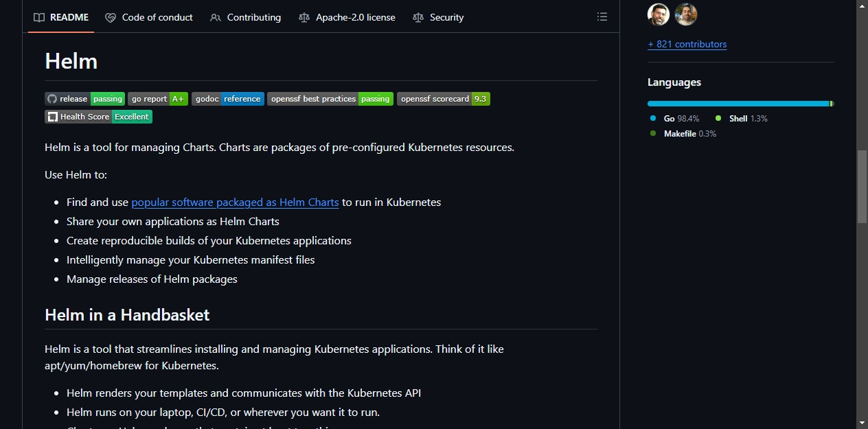Click the Security scale icon
Image resolution: width=868 pixels, height=429 pixels.
pyautogui.click(x=418, y=17)
